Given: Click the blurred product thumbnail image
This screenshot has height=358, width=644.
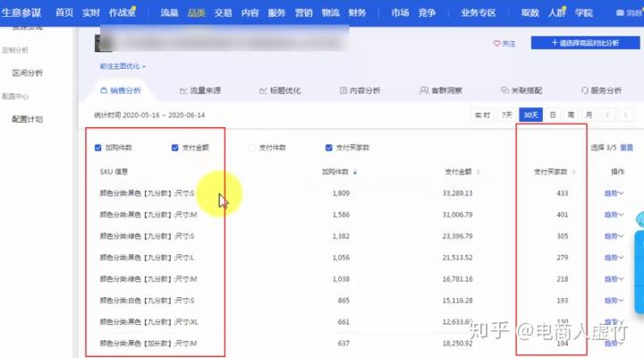Looking at the screenshot, I should (103, 43).
